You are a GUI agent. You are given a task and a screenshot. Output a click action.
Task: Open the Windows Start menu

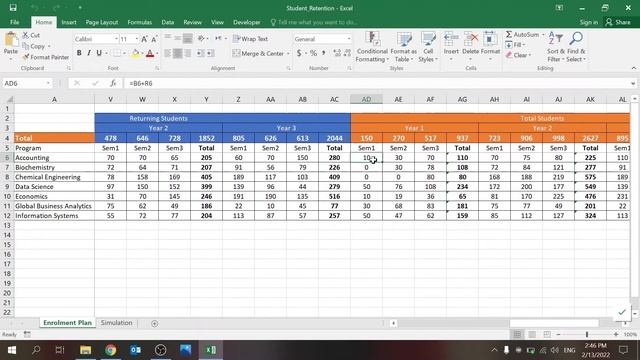[x=11, y=350]
